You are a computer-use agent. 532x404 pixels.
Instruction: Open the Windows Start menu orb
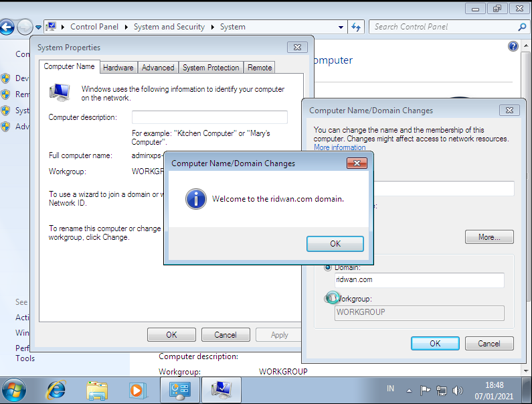point(14,390)
